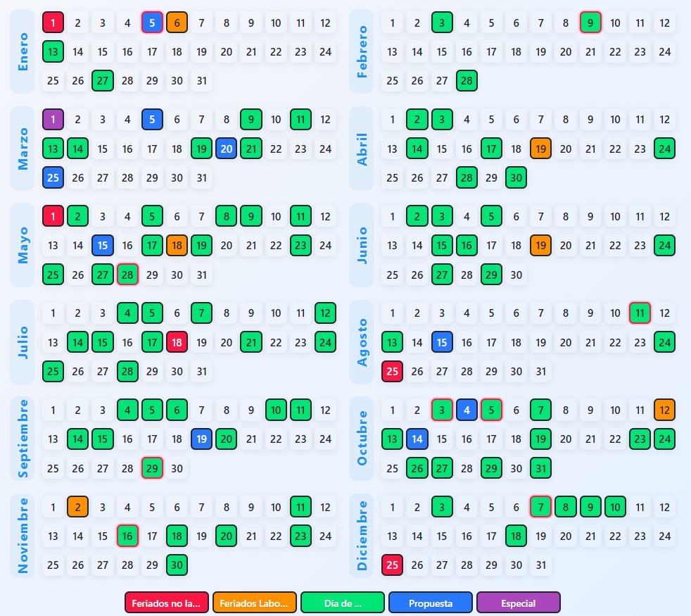This screenshot has height=616, width=691.
Task: Select plain day 31 in Enero
Action: [201, 81]
